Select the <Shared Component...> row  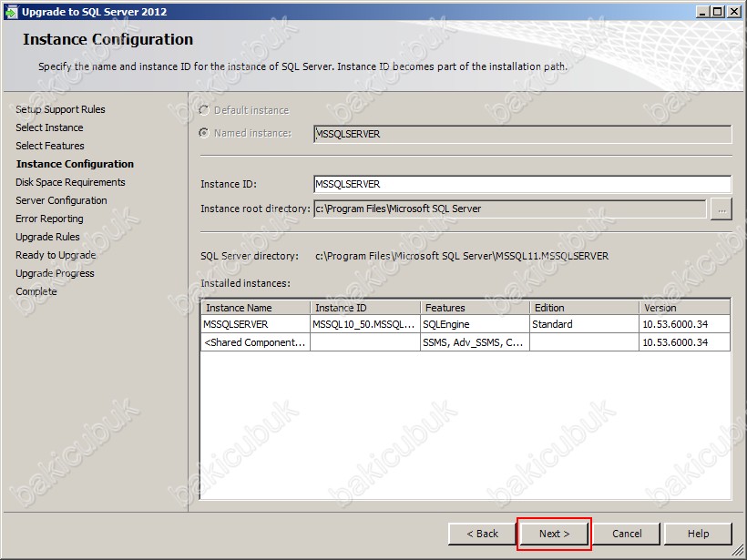[x=466, y=342]
